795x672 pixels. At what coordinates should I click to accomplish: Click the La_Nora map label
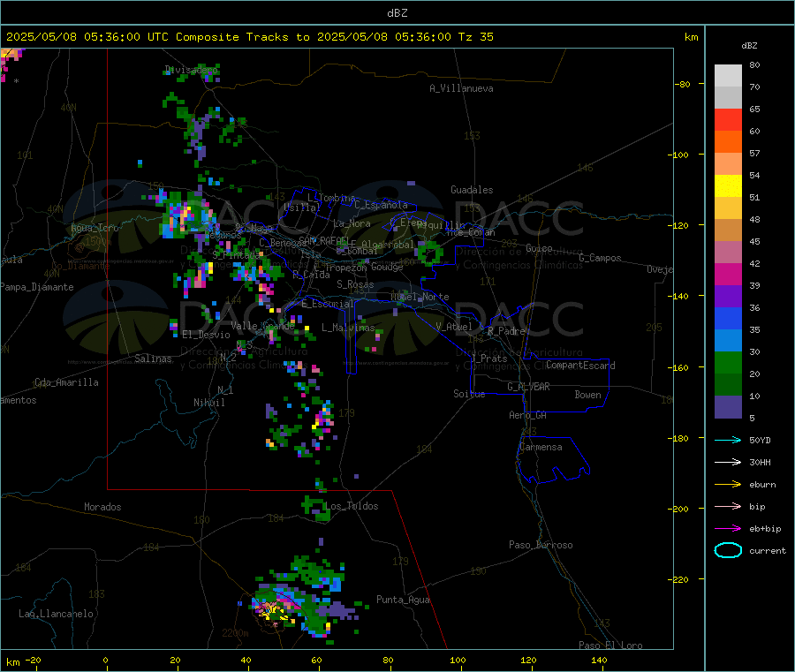click(352, 223)
